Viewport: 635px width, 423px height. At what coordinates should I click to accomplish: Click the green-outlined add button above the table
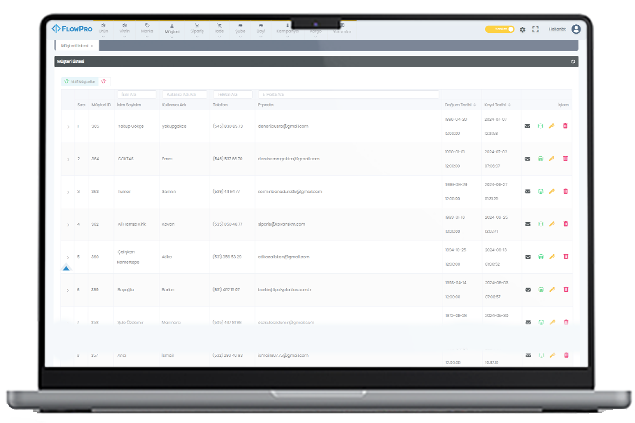pos(80,81)
